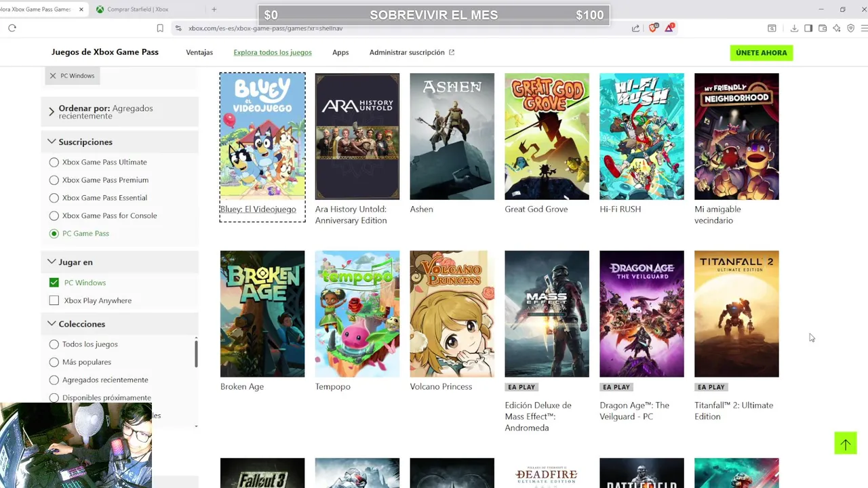Click the Titanfall 2 Ultimate Edition cover

click(x=737, y=314)
